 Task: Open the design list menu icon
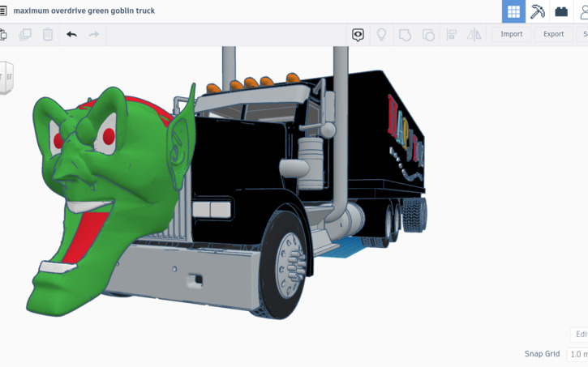tap(3, 11)
